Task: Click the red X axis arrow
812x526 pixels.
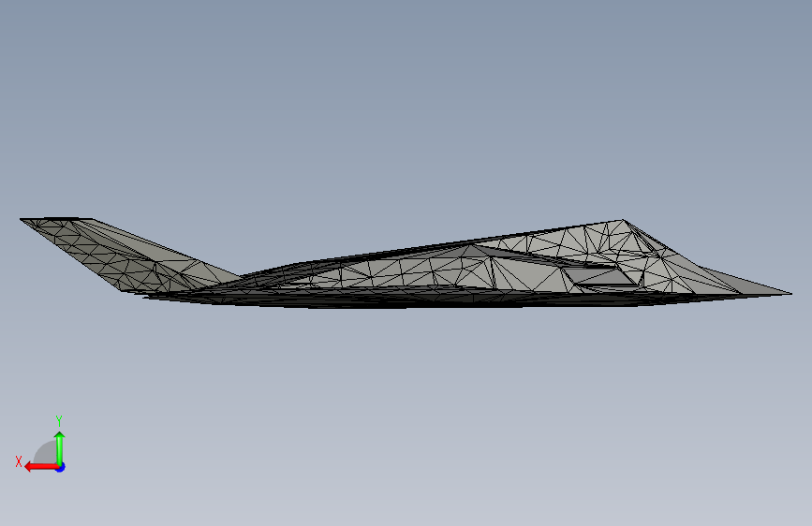Action: [x=41, y=467]
